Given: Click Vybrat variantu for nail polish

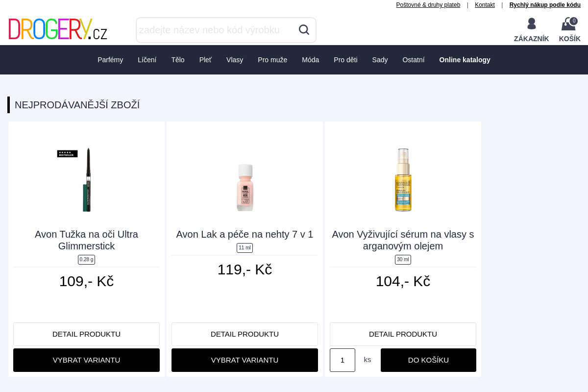Looking at the screenshot, I should [245, 360].
